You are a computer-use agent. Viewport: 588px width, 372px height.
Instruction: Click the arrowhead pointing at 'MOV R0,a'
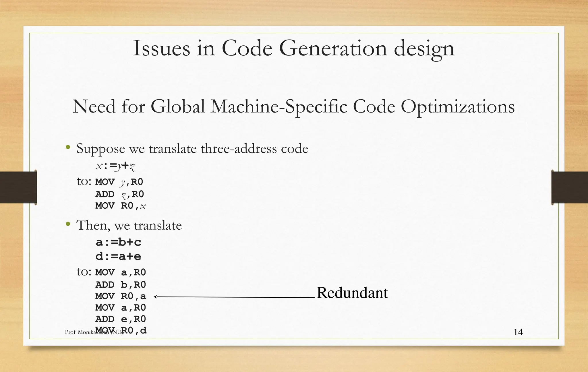156,297
